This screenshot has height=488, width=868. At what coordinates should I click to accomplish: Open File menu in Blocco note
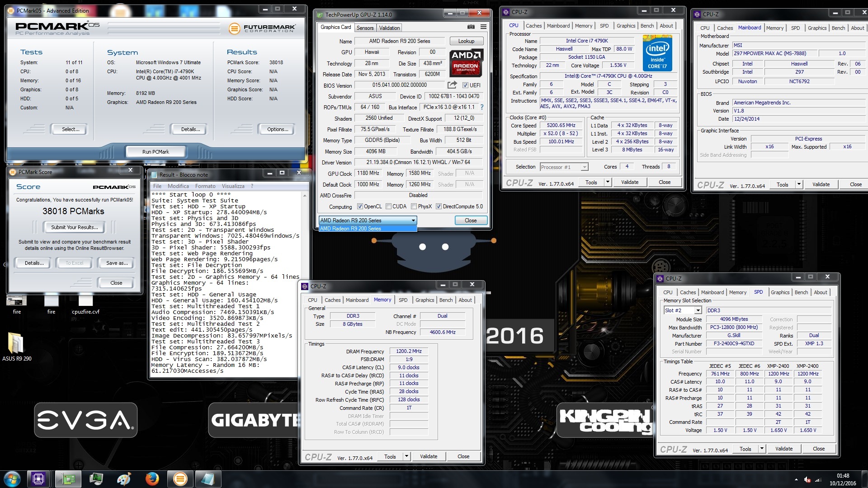click(157, 186)
